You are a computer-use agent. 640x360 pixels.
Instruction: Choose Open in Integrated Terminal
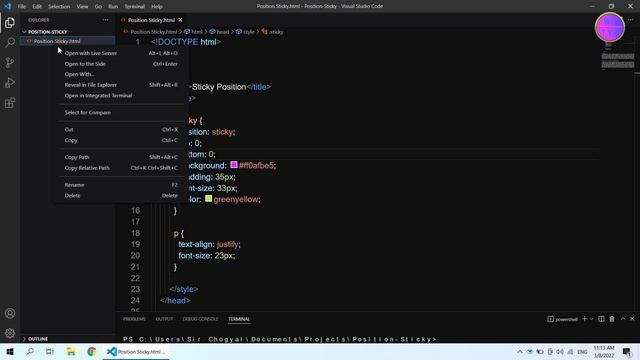121,96
